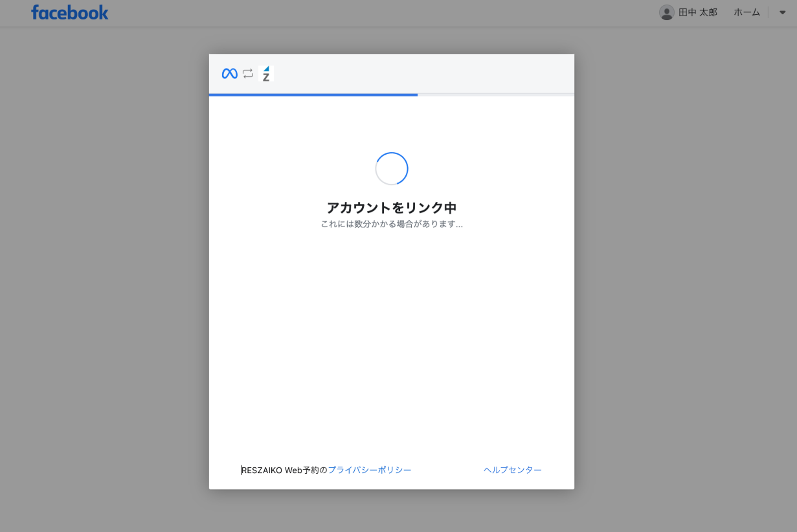This screenshot has width=797, height=532.
Task: Click the これには数分かかる場合があります message
Action: tap(391, 224)
